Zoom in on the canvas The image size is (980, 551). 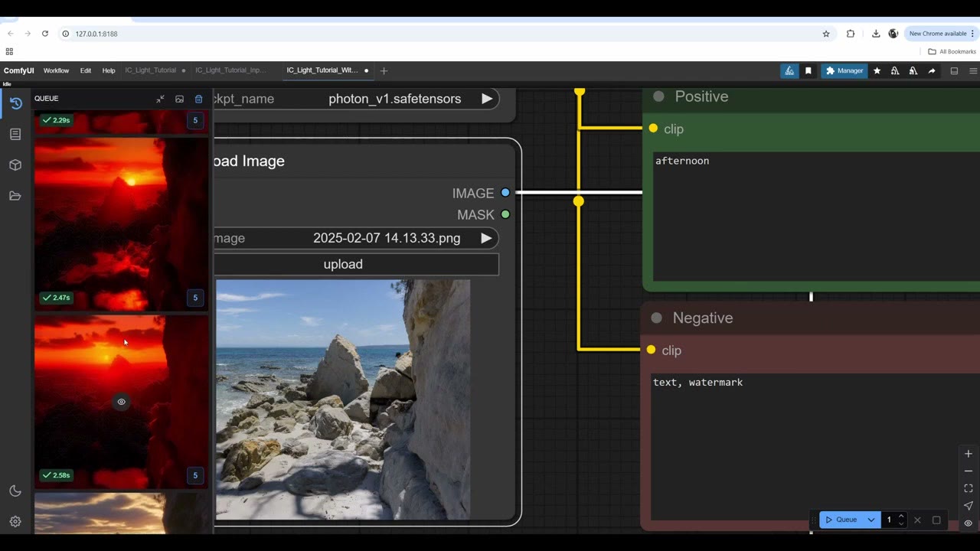969,454
